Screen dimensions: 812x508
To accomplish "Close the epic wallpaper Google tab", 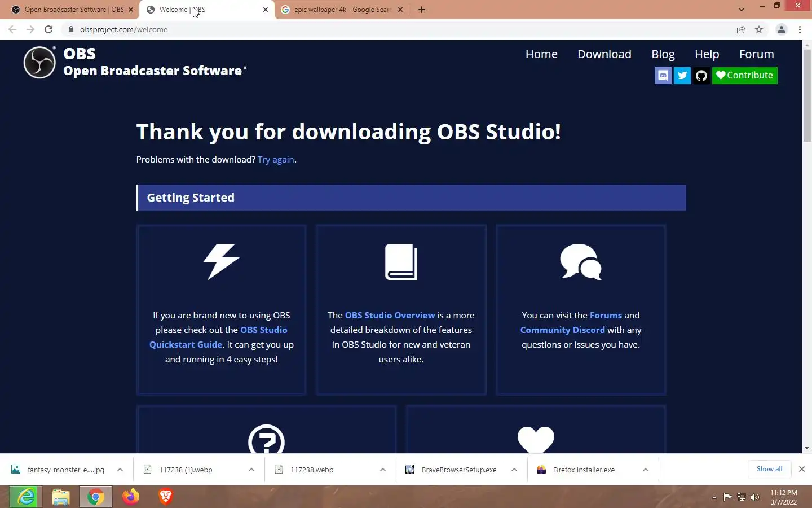I will tap(400, 10).
